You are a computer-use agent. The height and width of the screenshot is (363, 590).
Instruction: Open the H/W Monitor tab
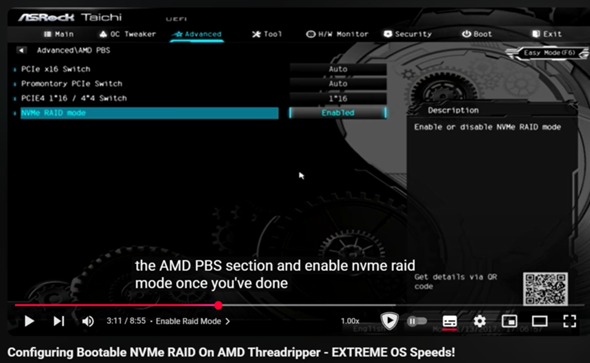[x=337, y=34]
